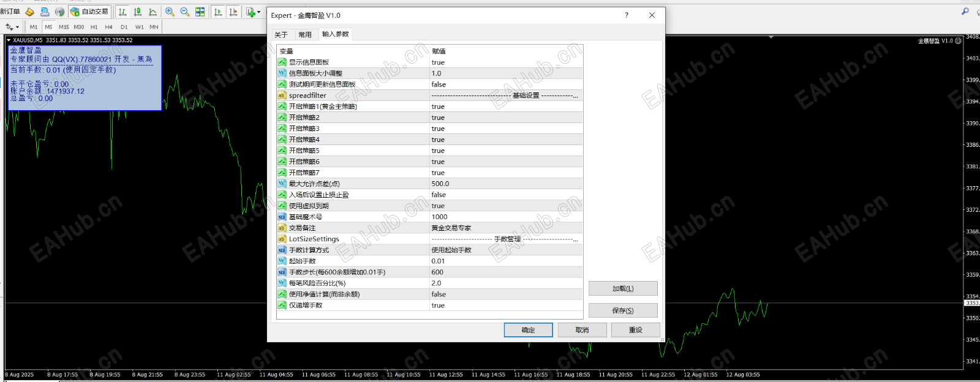Click the smiley next to 金鹰智盈 V1.0 on chart
The width and height of the screenshot is (980, 382).
[959, 41]
